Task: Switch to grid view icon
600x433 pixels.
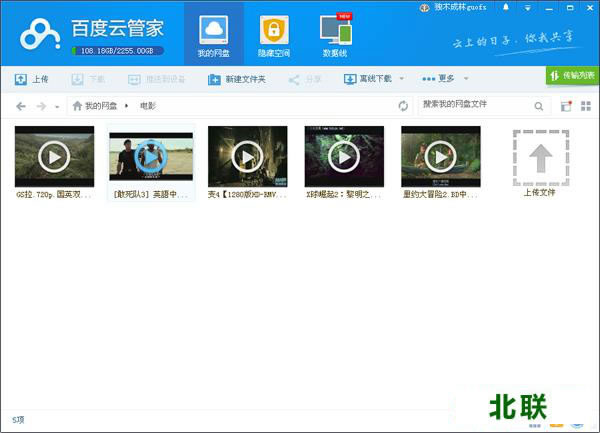Action: click(586, 106)
